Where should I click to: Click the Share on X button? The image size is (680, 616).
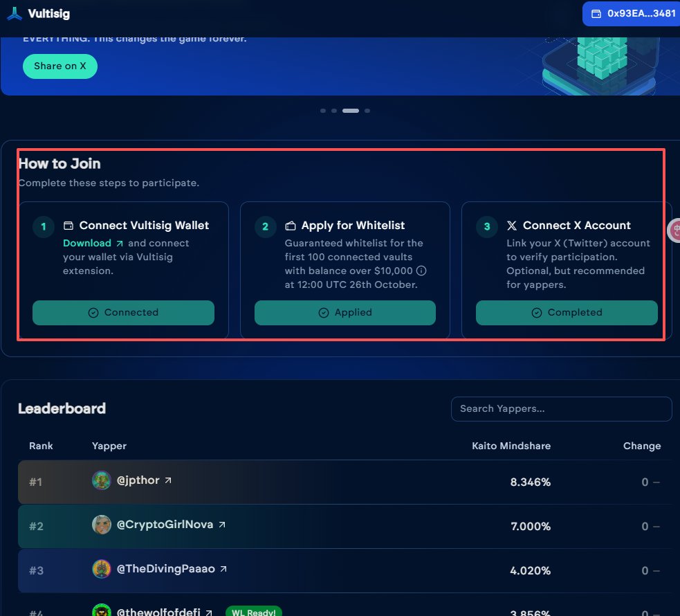(x=60, y=66)
